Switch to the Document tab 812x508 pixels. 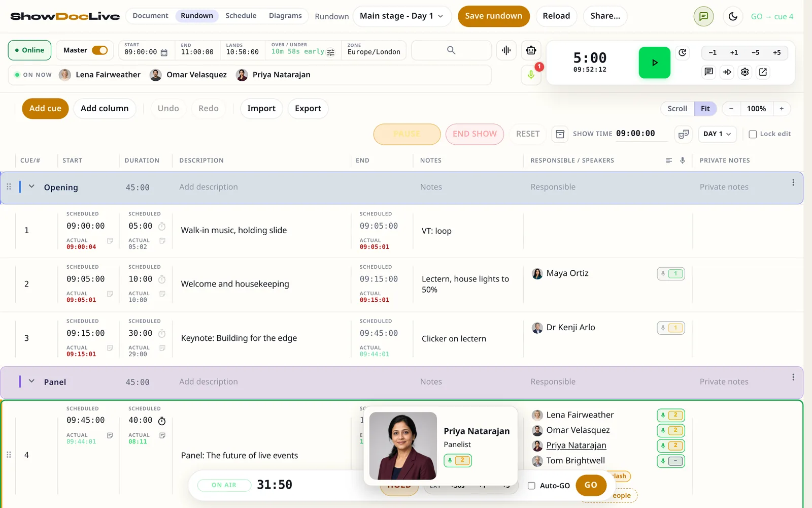[150, 16]
